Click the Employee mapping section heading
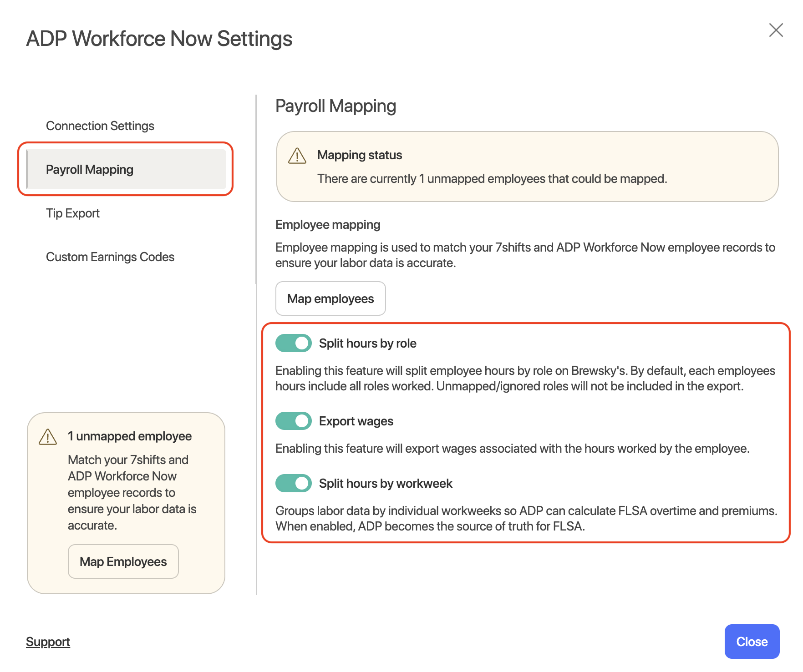Viewport: 803px width, 672px height. [x=328, y=225]
